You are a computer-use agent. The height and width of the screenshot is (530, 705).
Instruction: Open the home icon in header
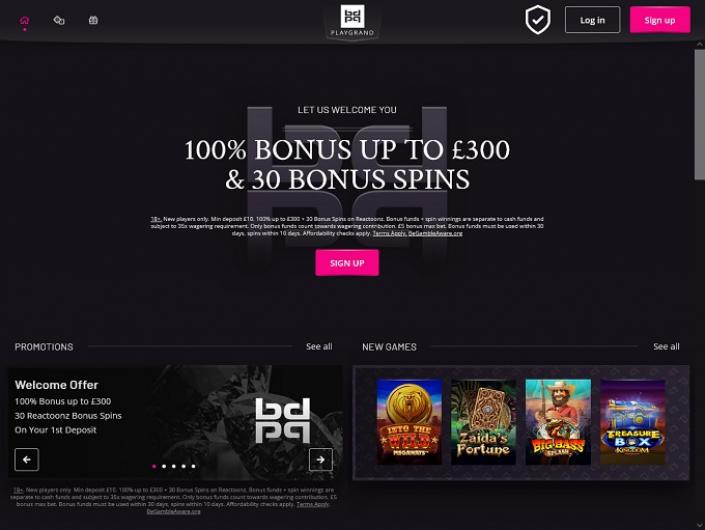[24, 21]
